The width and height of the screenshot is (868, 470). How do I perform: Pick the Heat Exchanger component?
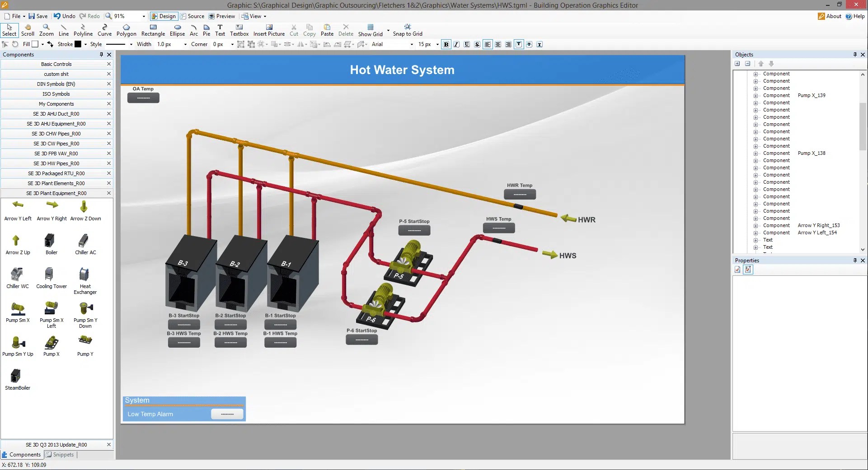coord(84,275)
